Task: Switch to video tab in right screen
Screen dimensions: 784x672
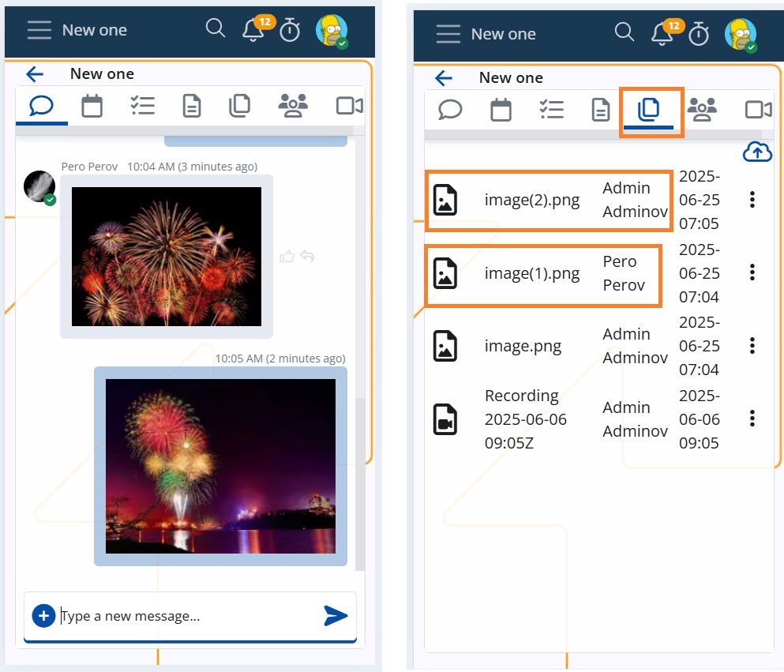Action: tap(759, 110)
